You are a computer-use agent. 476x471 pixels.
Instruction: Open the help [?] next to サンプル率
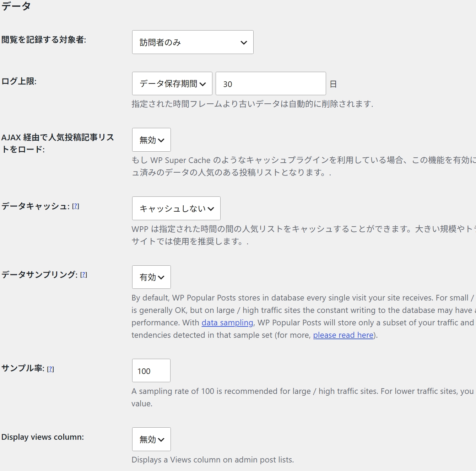tap(50, 369)
